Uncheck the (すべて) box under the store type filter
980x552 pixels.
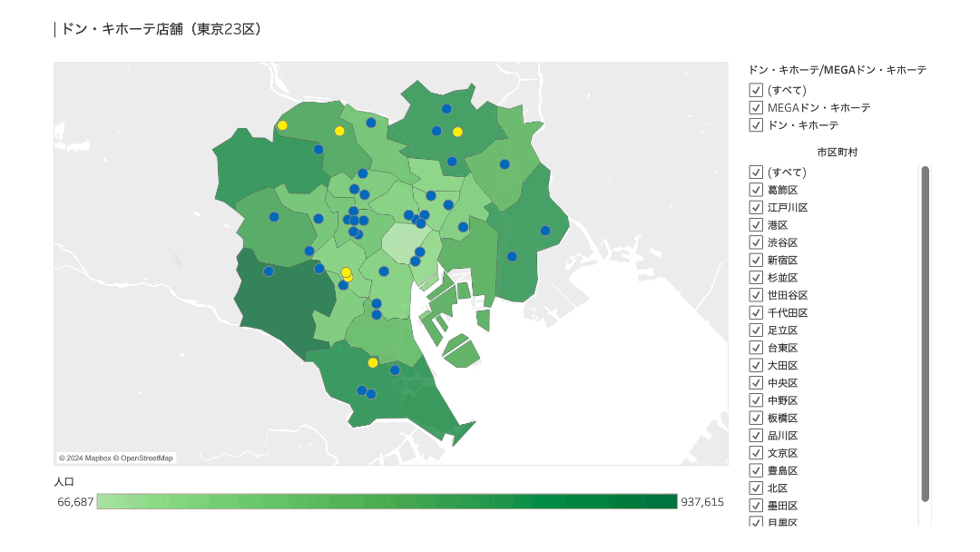point(756,90)
